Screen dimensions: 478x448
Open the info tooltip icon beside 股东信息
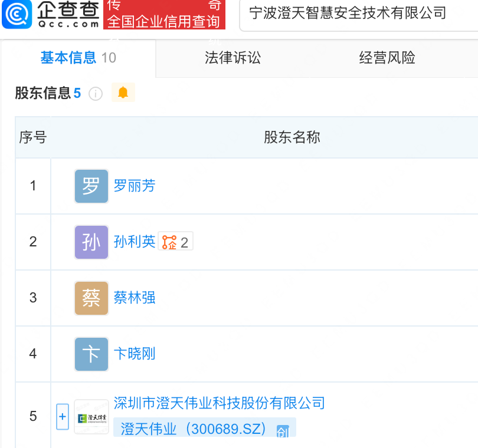[96, 94]
